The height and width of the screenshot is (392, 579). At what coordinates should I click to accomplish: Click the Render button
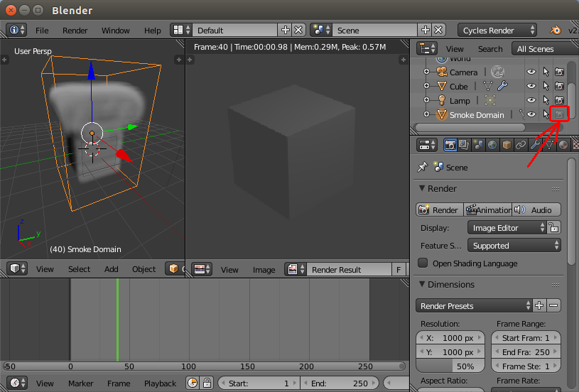click(440, 209)
